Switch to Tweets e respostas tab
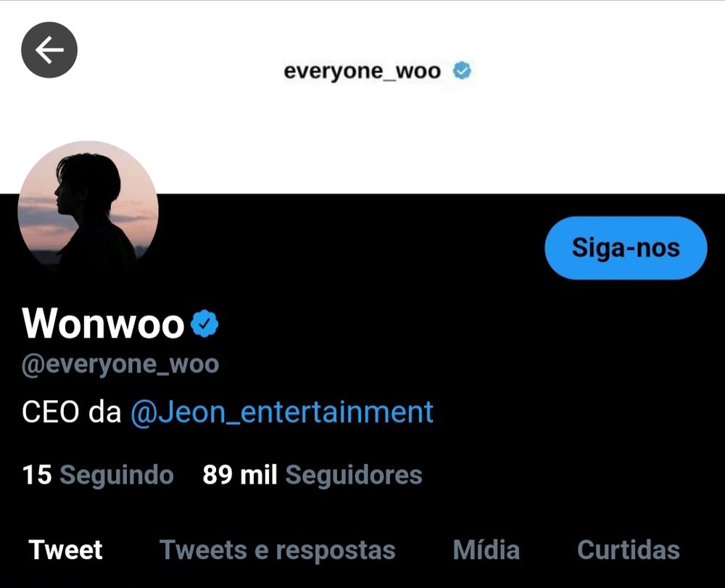The width and height of the screenshot is (725, 588). [x=278, y=550]
